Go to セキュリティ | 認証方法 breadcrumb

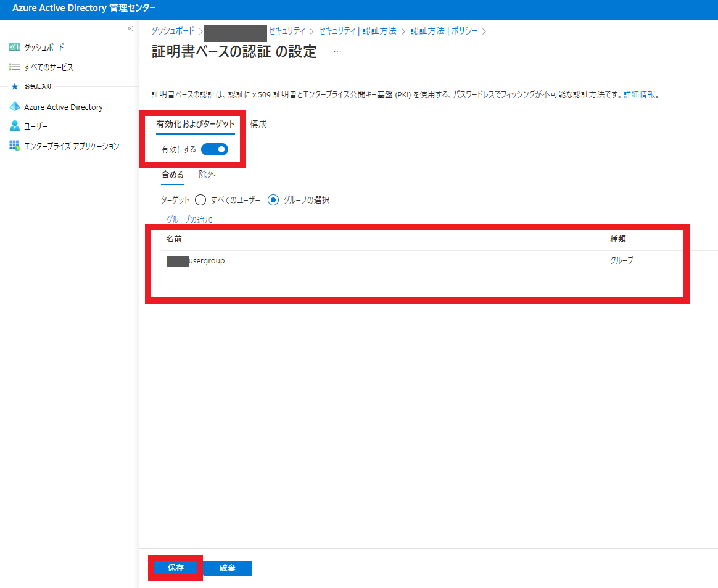(358, 31)
